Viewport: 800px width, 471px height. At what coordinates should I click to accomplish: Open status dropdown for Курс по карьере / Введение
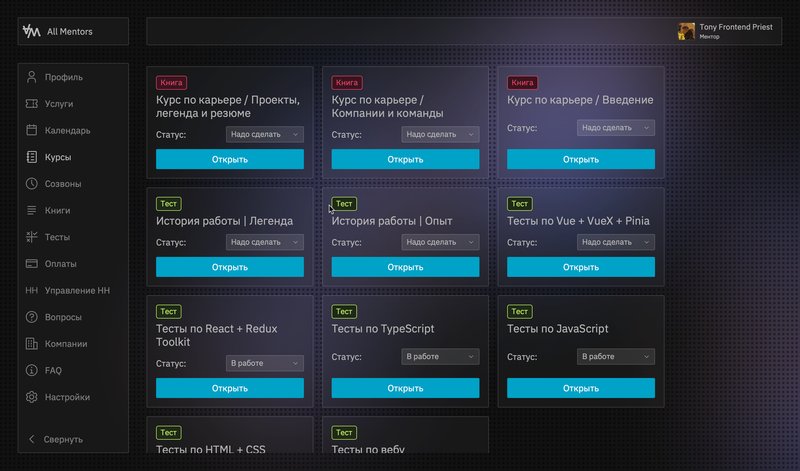click(x=616, y=128)
